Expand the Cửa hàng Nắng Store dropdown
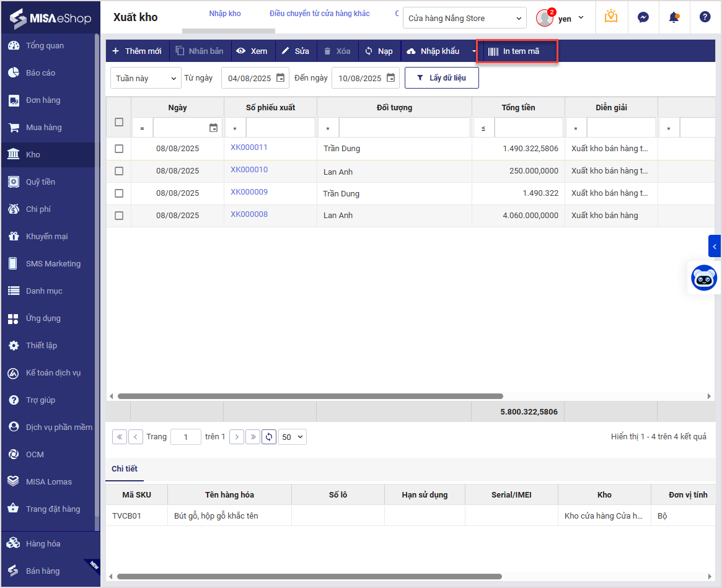Image resolution: width=722 pixels, height=588 pixels. pos(464,19)
